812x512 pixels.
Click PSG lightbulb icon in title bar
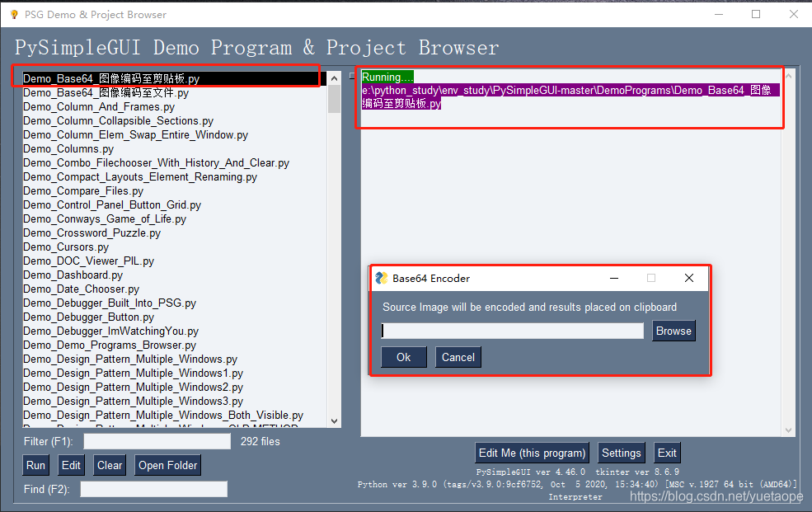click(x=14, y=15)
